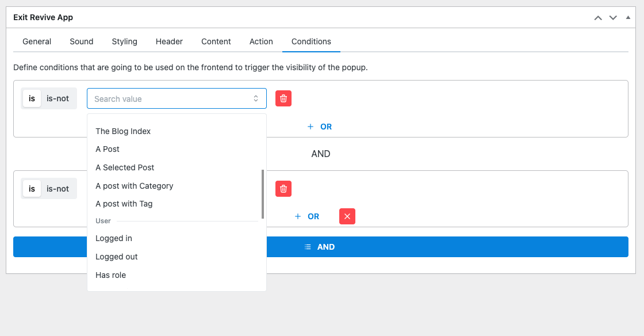Choose 'The Blog Index' option
This screenshot has width=644, height=336.
pyautogui.click(x=123, y=131)
